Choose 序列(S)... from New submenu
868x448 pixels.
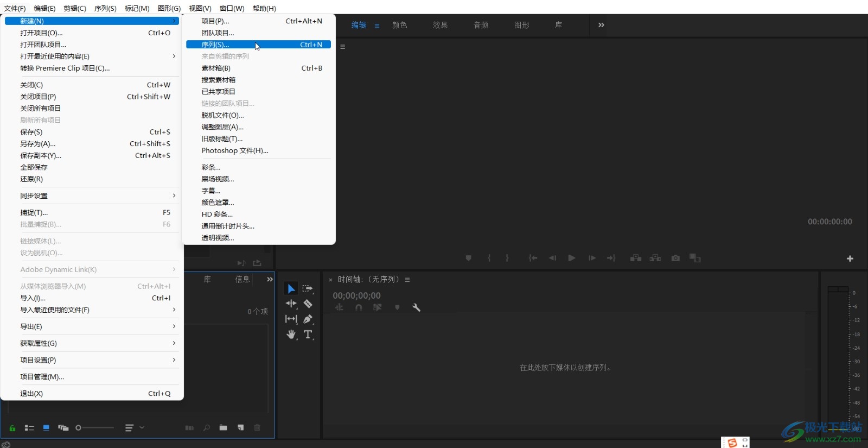click(258, 45)
